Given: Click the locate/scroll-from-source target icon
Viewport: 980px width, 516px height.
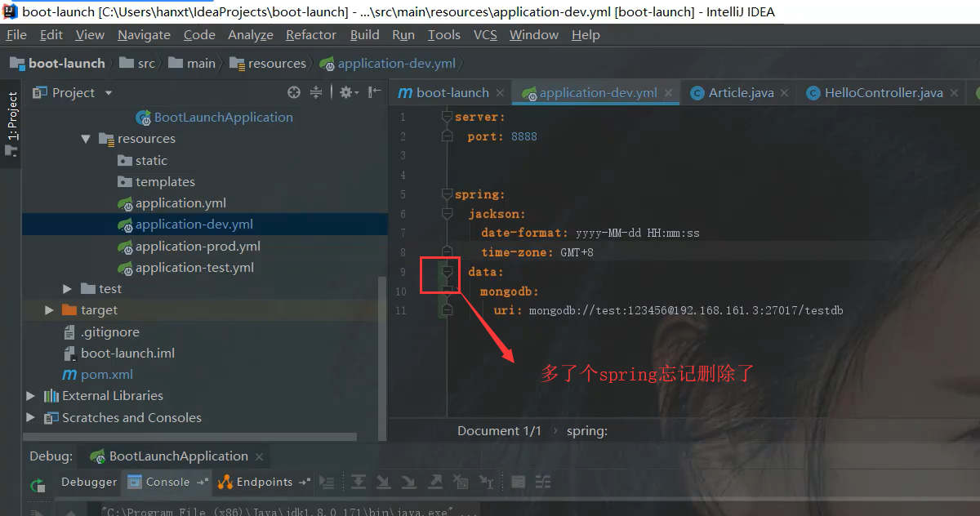Looking at the screenshot, I should click(294, 92).
